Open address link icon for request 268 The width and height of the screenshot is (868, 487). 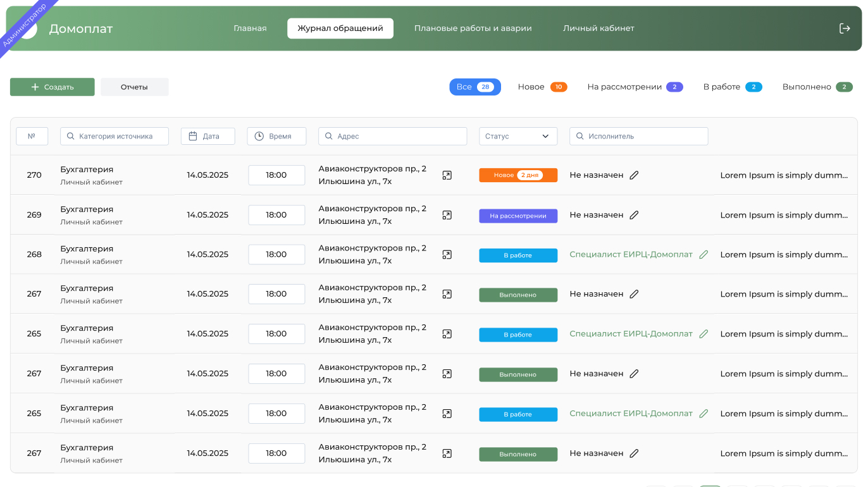click(447, 254)
